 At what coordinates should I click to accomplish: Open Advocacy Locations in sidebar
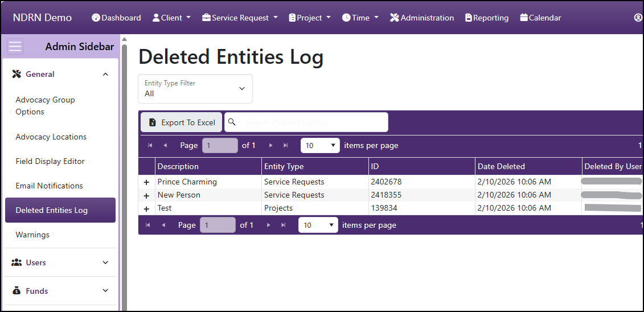pos(60,137)
